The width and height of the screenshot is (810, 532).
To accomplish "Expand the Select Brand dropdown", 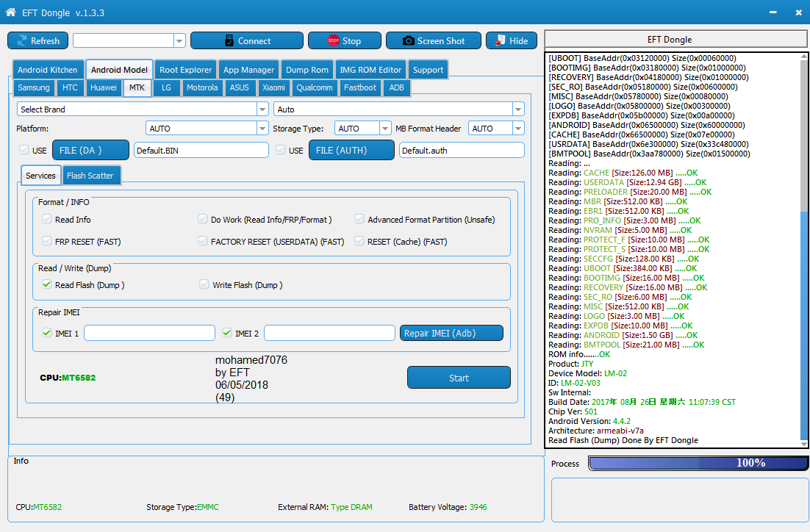I will (262, 109).
